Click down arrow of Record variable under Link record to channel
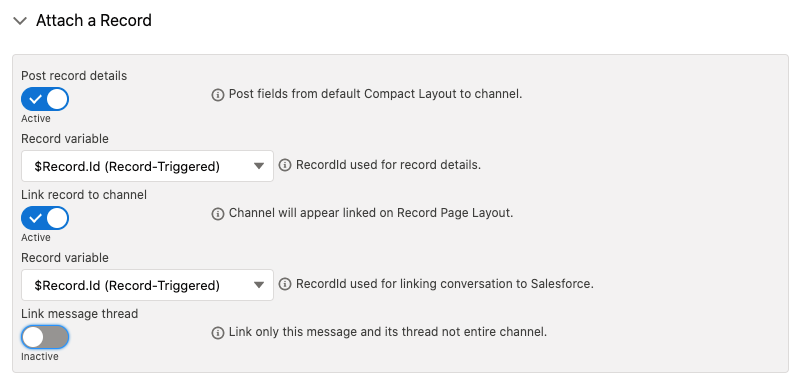The image size is (800, 387). (259, 285)
